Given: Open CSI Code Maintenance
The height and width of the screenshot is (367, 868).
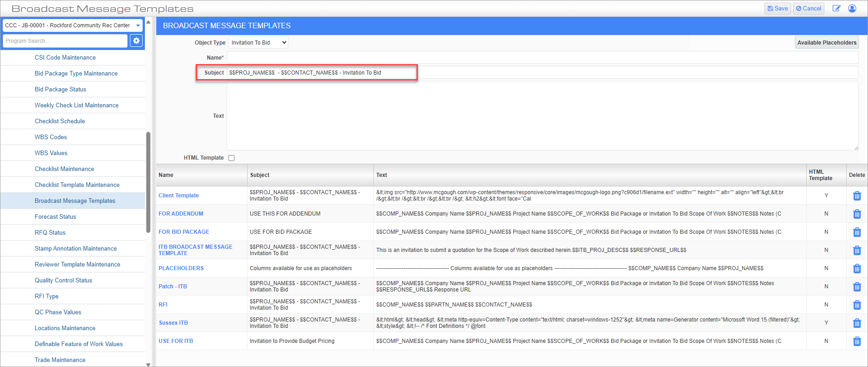Looking at the screenshot, I should coord(65,57).
